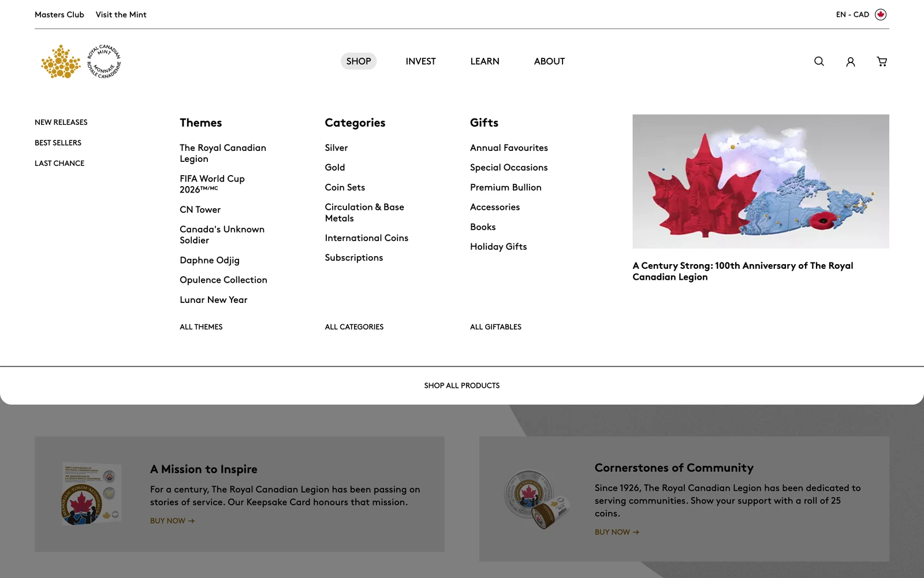The width and height of the screenshot is (924, 578).
Task: Open Accessories gifts
Action: click(495, 207)
